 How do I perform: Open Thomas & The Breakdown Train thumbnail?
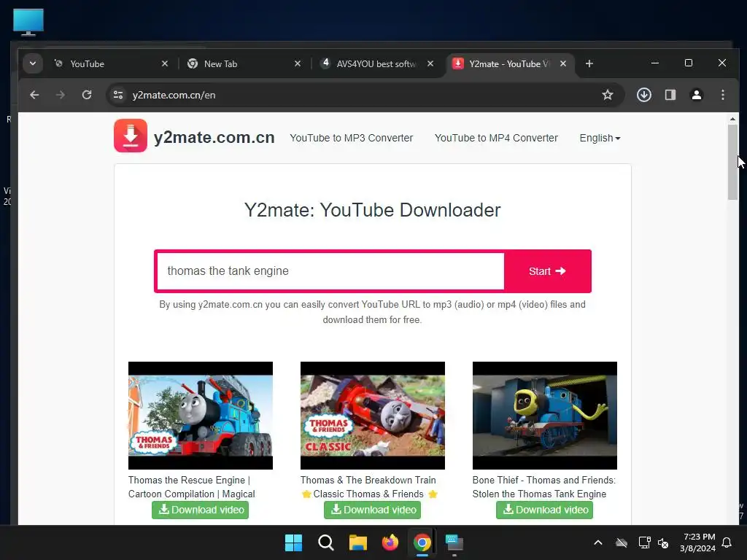[373, 415]
